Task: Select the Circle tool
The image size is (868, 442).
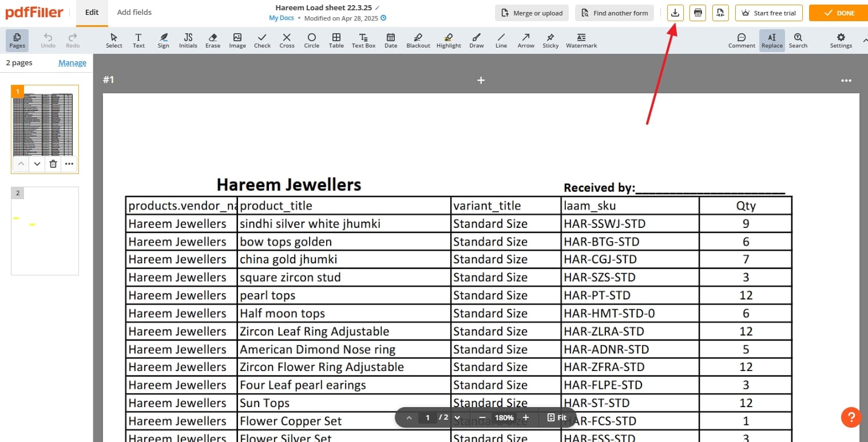Action: 312,41
